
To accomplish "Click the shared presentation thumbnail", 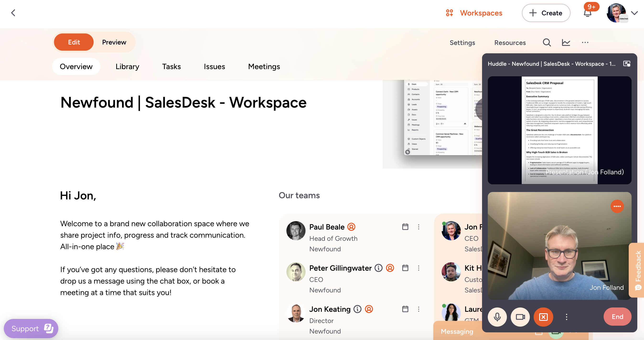I will (x=559, y=130).
